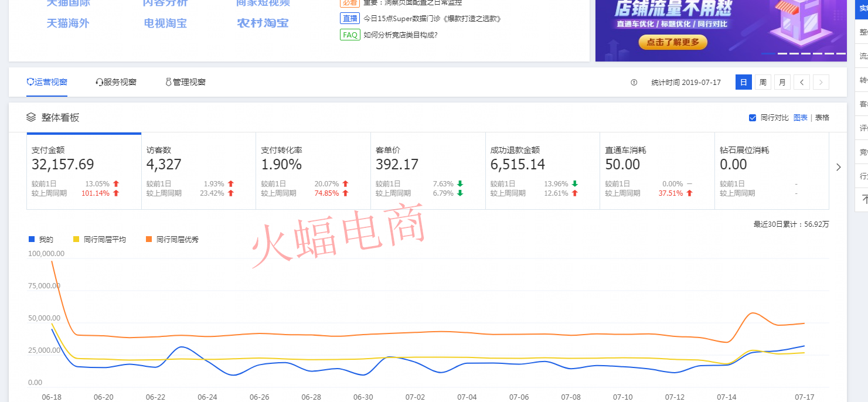The image size is (868, 402).
Task: Click the 32,157.69 payment amount value
Action: pos(63,165)
